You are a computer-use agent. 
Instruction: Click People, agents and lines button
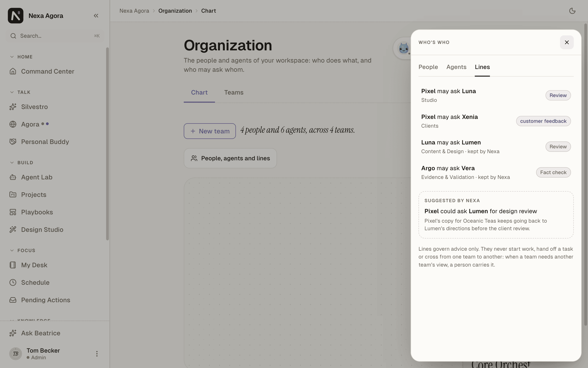click(x=230, y=158)
